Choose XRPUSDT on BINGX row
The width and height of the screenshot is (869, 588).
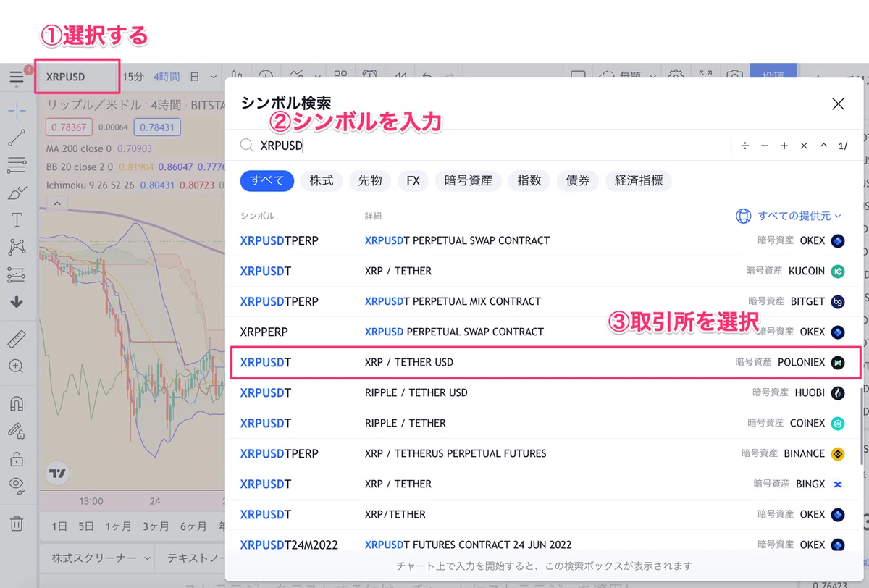pos(545,484)
